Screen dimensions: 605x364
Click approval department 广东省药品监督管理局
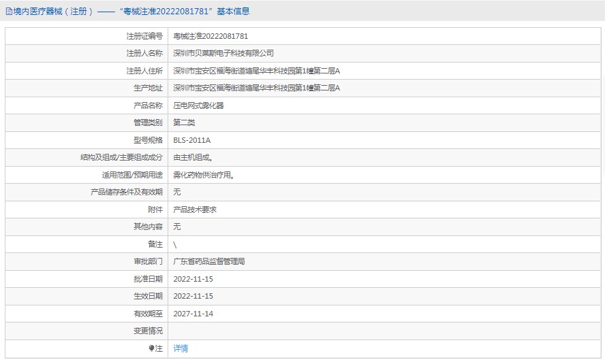209,261
